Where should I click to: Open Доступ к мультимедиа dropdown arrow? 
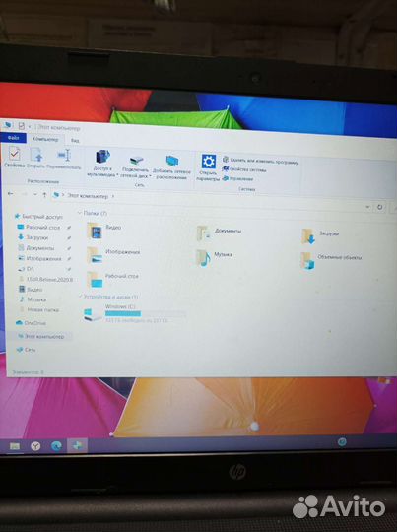(x=117, y=175)
